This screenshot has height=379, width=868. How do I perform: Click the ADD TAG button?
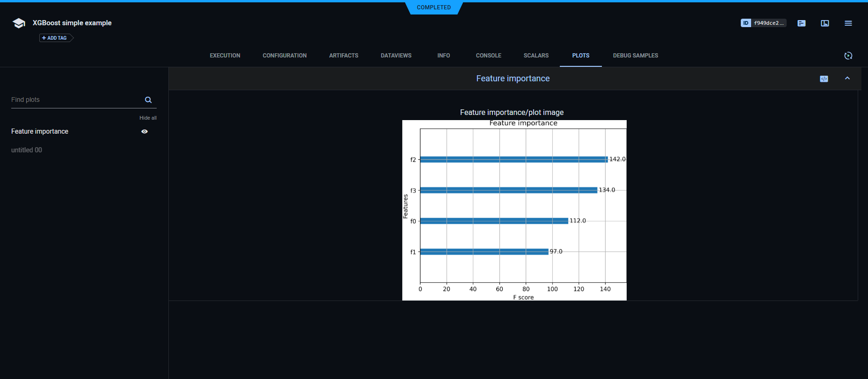(x=55, y=38)
